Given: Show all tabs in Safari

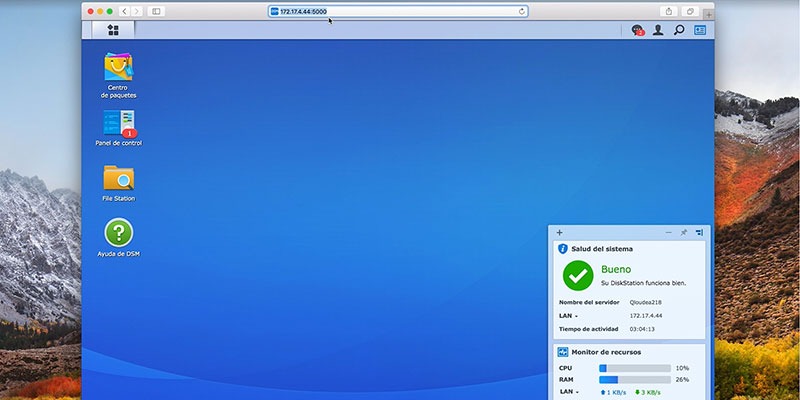Looking at the screenshot, I should [x=690, y=11].
